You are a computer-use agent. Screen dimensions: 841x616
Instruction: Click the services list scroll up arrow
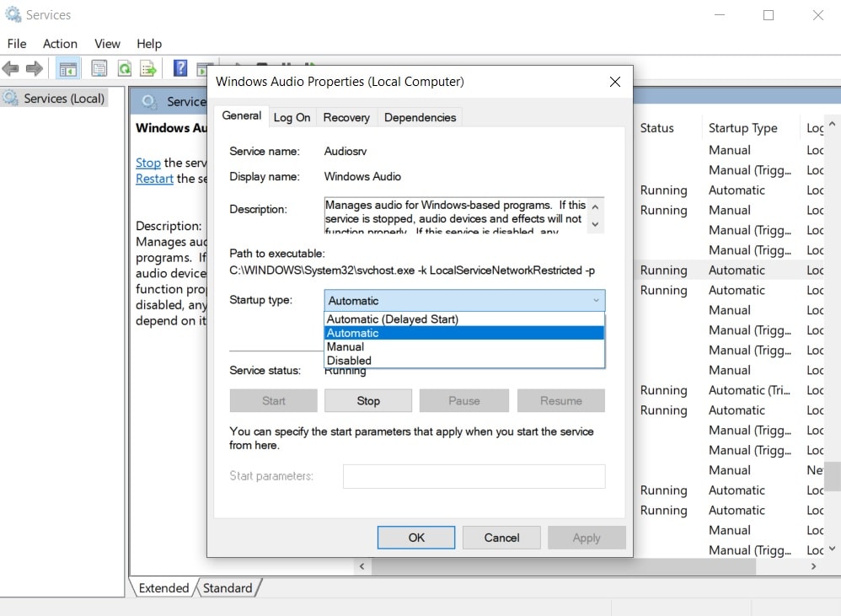pyautogui.click(x=832, y=124)
